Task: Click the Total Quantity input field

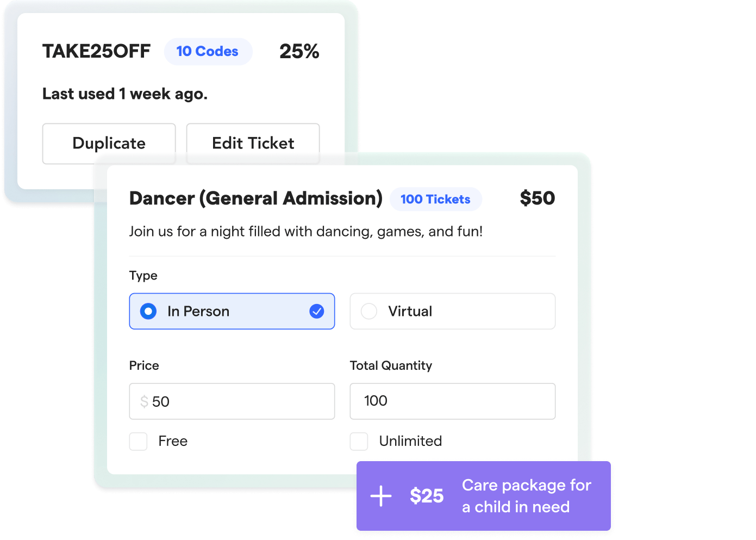Action: [453, 401]
